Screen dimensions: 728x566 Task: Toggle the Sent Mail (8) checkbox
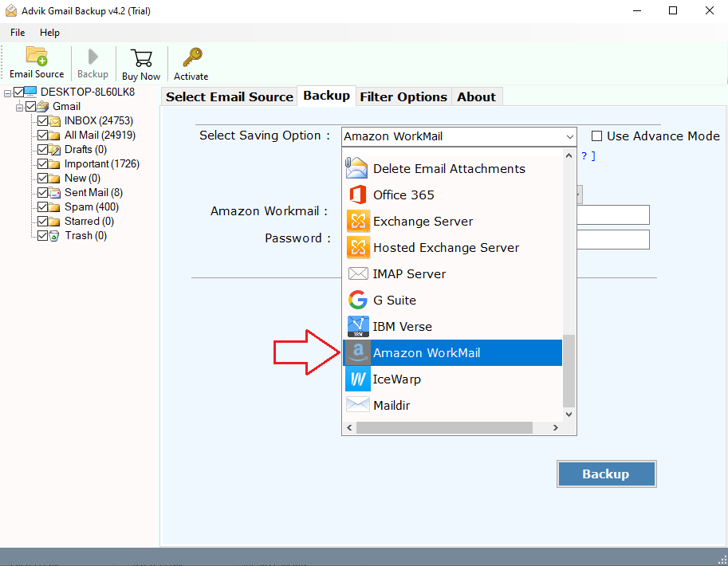click(43, 193)
